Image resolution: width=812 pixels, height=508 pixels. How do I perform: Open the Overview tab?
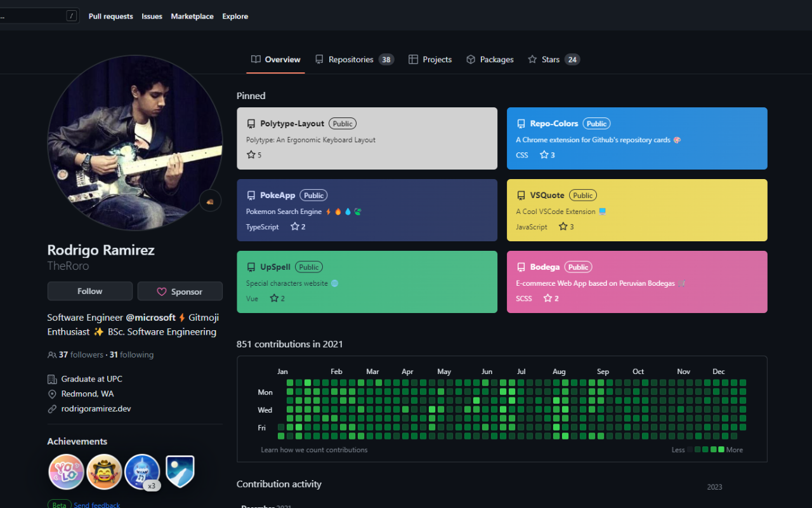click(275, 60)
